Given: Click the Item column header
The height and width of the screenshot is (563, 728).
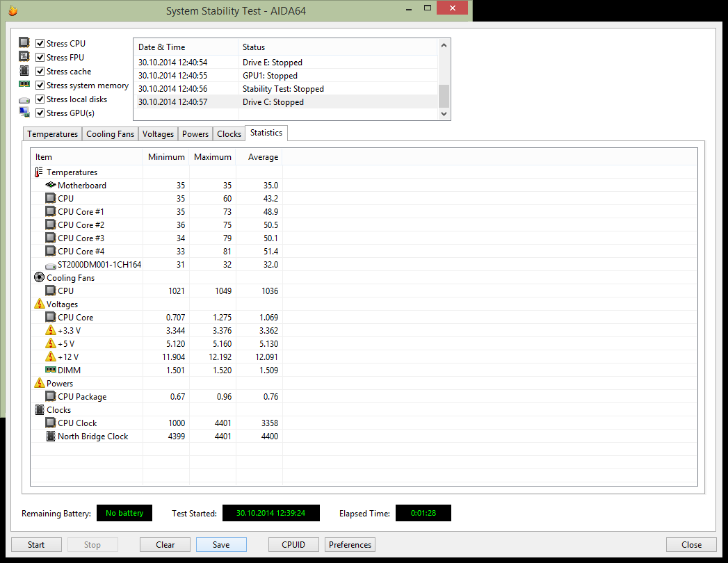Looking at the screenshot, I should pyautogui.click(x=86, y=157).
